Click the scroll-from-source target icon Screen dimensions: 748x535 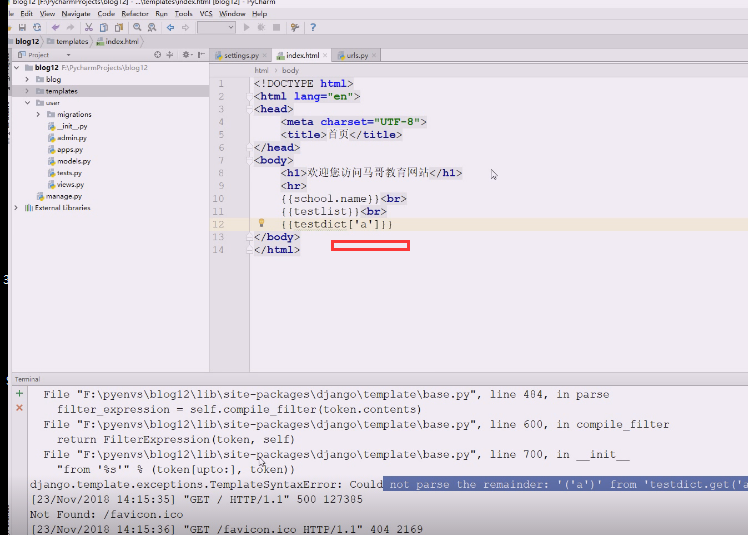click(157, 55)
